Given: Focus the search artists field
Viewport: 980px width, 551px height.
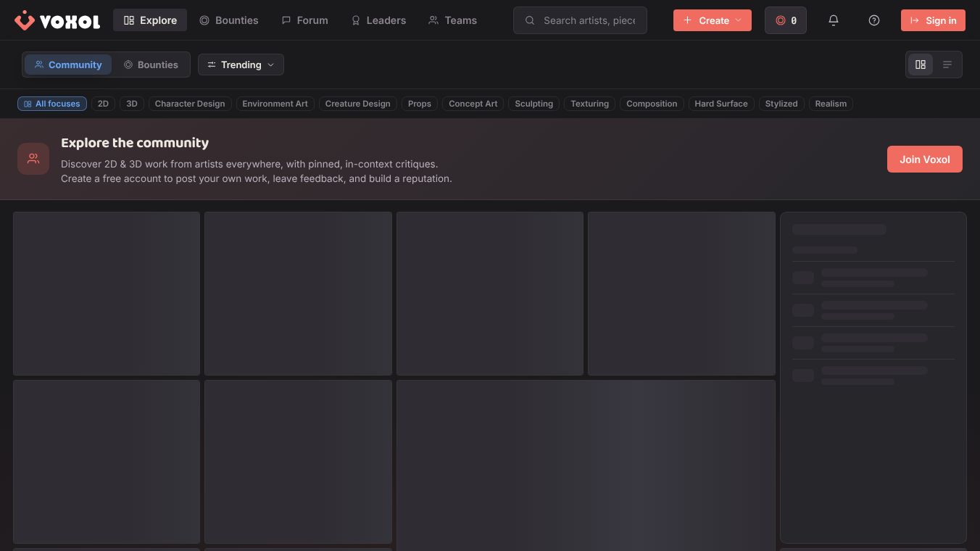Looking at the screenshot, I should coord(580,20).
